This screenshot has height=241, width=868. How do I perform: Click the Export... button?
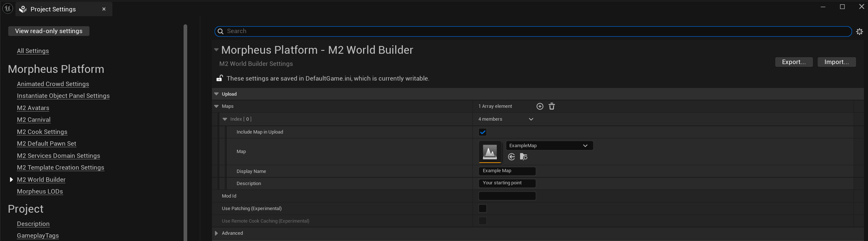point(794,62)
